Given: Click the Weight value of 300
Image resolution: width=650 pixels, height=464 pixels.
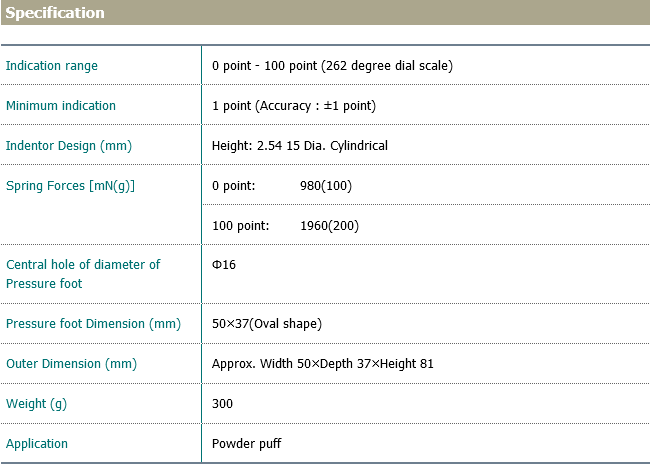Looking at the screenshot, I should pyautogui.click(x=222, y=404).
